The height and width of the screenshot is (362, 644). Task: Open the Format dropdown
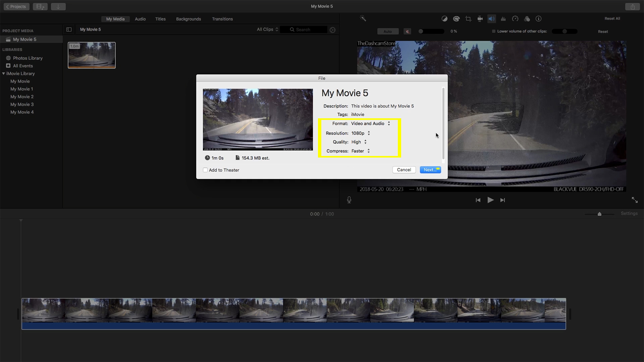[x=370, y=123]
